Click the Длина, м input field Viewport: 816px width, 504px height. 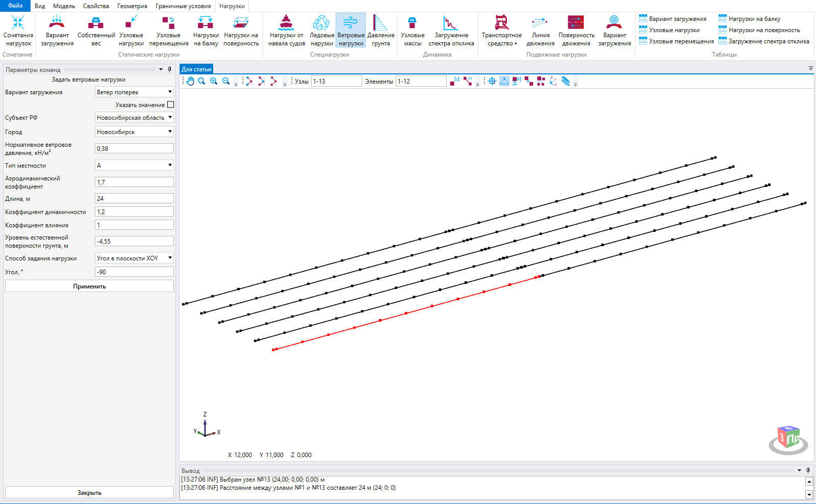(134, 198)
